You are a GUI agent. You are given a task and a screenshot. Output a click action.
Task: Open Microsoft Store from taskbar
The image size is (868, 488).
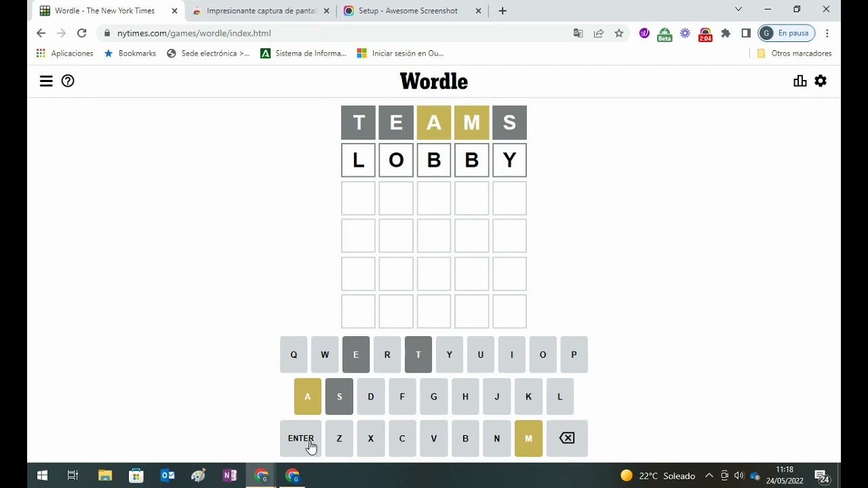tap(136, 476)
